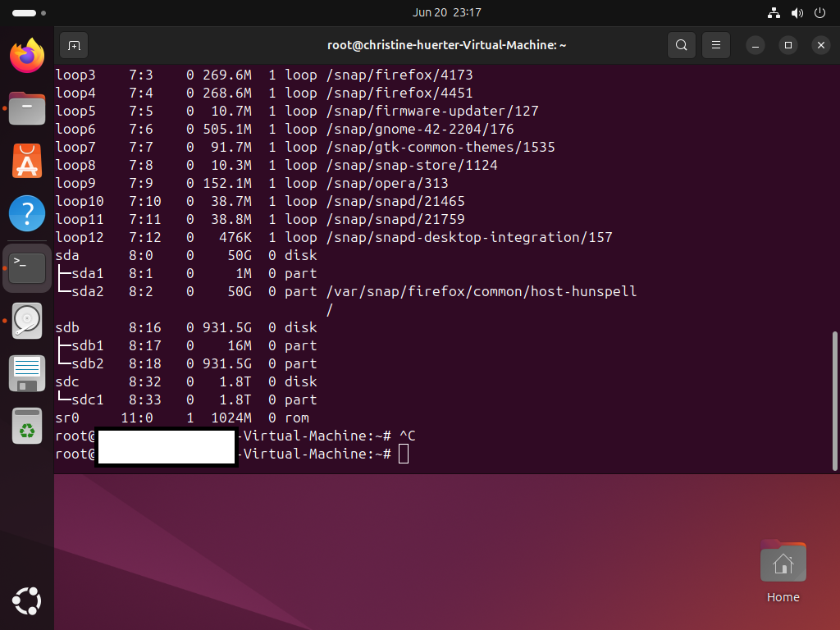Click the device name sdb
The width and height of the screenshot is (840, 630).
pos(67,327)
